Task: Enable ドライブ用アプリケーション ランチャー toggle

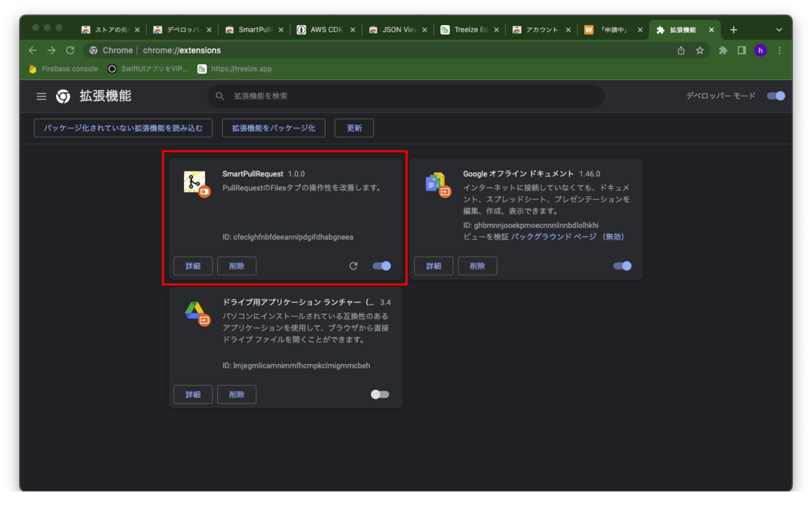Action: coord(380,394)
